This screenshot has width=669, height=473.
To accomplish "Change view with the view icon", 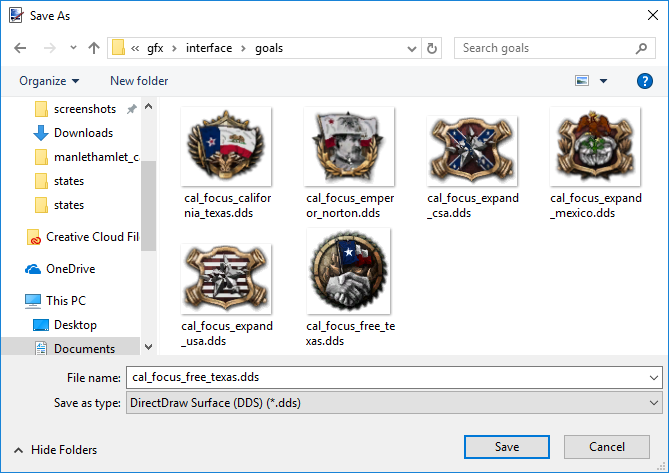I will pos(582,81).
